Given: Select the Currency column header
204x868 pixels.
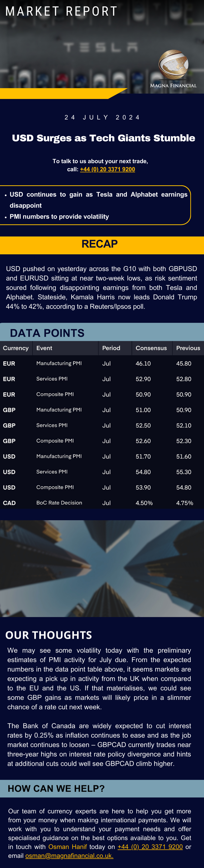Looking at the screenshot, I should pyautogui.click(x=16, y=348).
